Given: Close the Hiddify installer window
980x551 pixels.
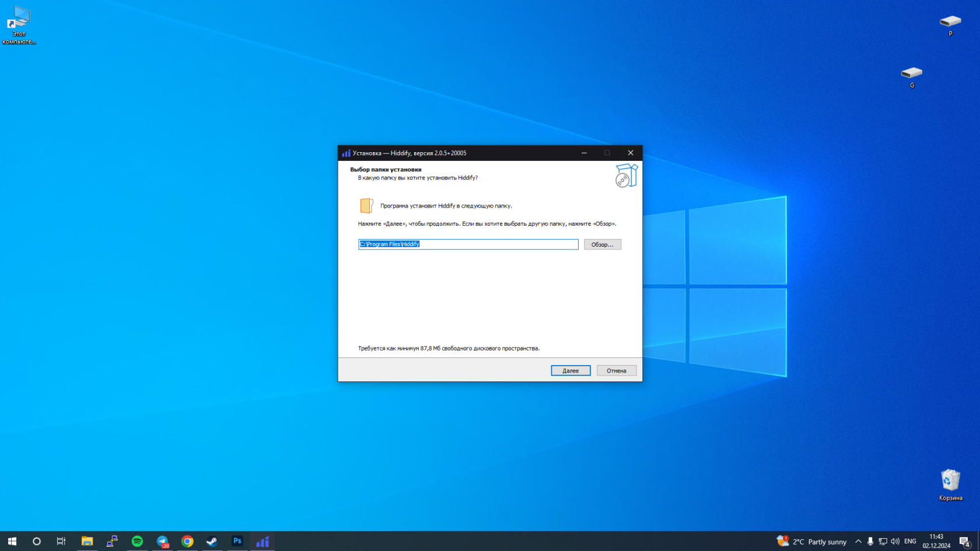Looking at the screenshot, I should [631, 153].
